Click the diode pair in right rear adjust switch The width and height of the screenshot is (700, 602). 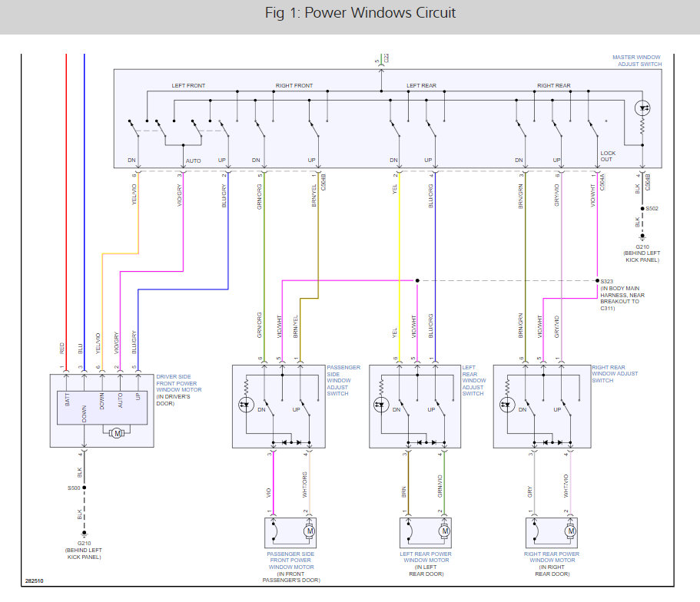(x=552, y=442)
